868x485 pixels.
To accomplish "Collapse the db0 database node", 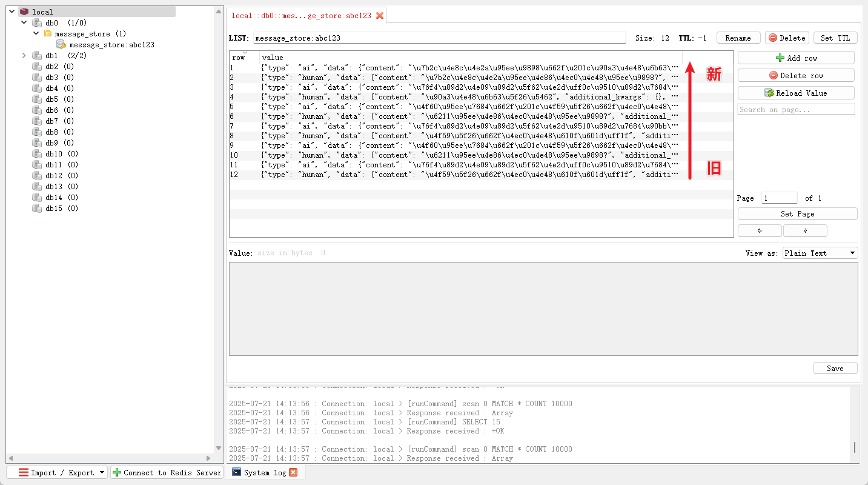I will click(x=24, y=22).
